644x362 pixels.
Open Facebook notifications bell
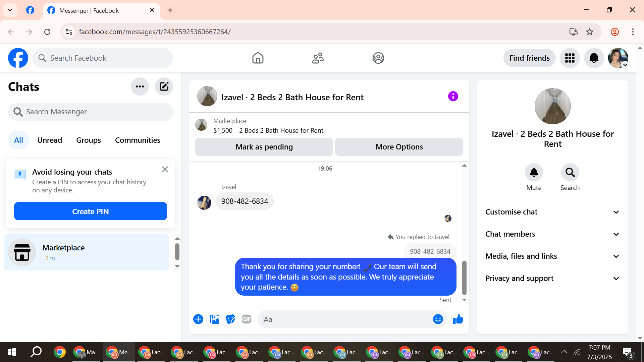pos(594,58)
